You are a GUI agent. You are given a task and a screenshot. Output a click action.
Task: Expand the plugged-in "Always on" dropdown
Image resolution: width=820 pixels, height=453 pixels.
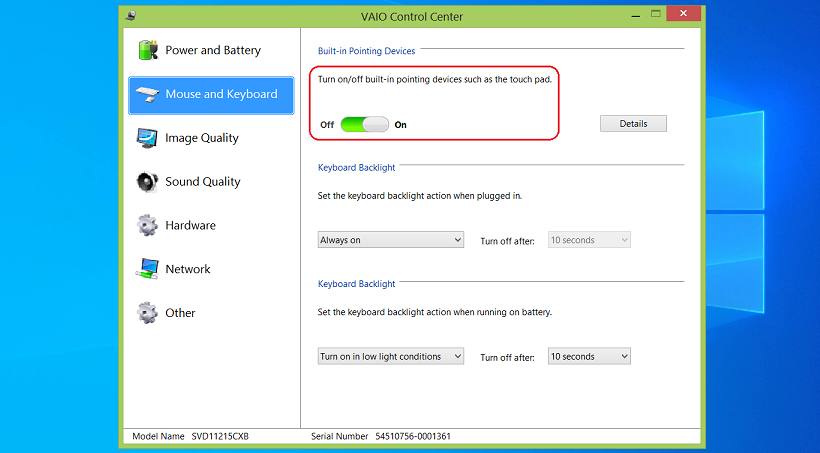tap(391, 240)
